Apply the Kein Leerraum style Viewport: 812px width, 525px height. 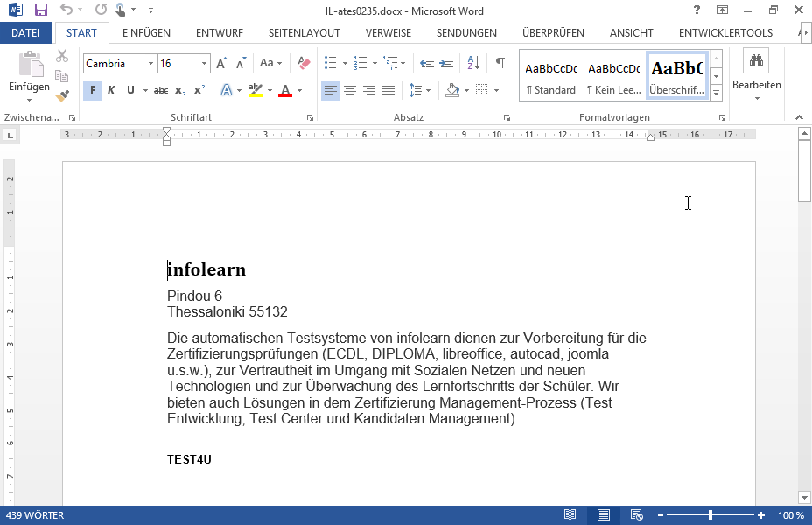(614, 77)
